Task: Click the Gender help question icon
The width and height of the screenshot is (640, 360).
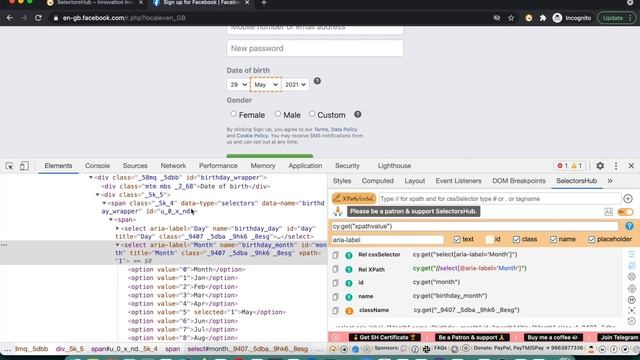Action: coord(358,114)
